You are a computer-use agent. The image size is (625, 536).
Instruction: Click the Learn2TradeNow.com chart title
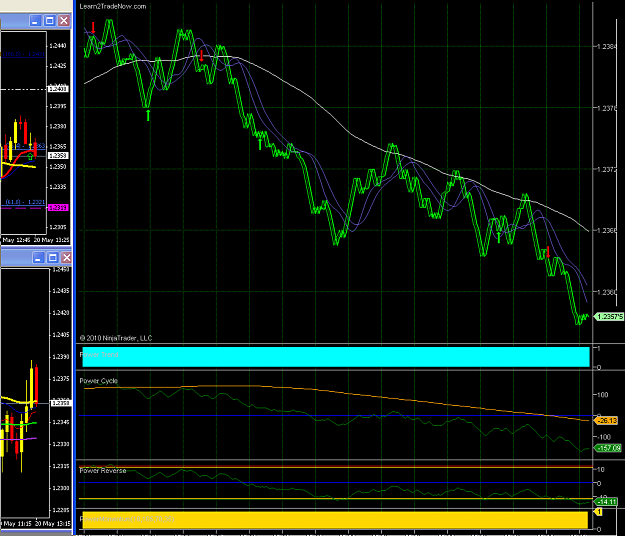(x=113, y=6)
